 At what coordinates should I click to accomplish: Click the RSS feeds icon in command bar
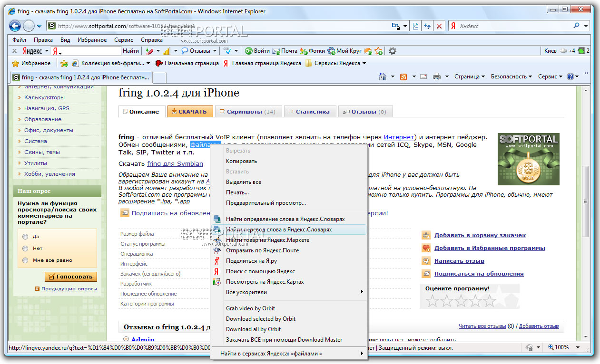[403, 77]
